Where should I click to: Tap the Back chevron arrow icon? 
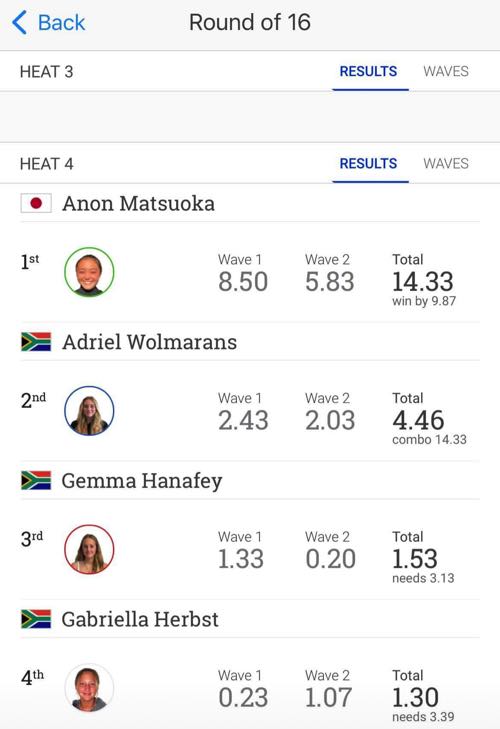(19, 23)
